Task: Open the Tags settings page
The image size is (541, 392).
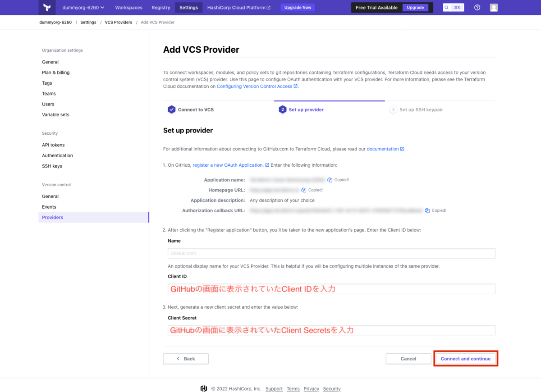Action: 47,83
